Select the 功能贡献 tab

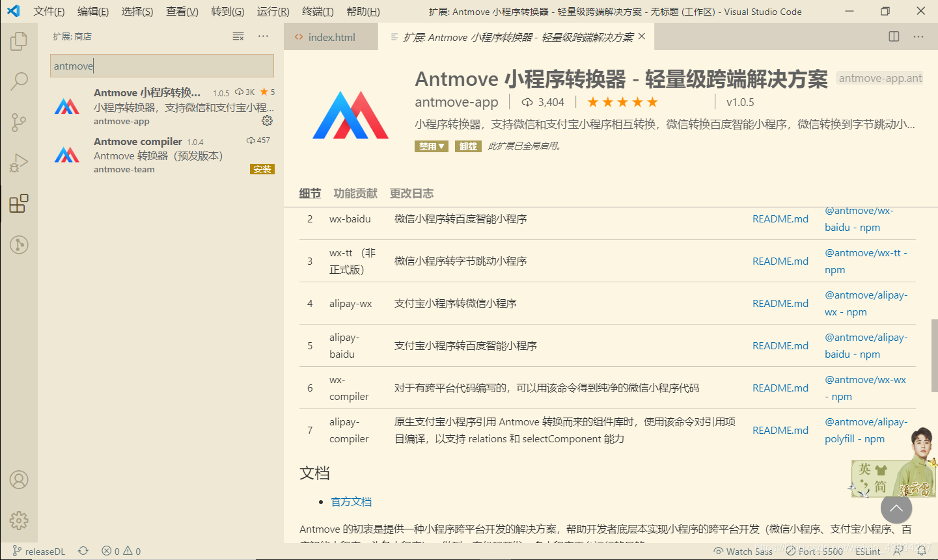(x=355, y=193)
